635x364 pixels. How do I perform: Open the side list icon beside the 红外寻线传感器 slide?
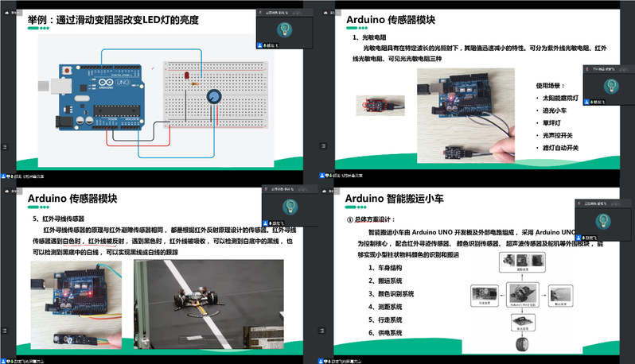[x=5, y=331]
